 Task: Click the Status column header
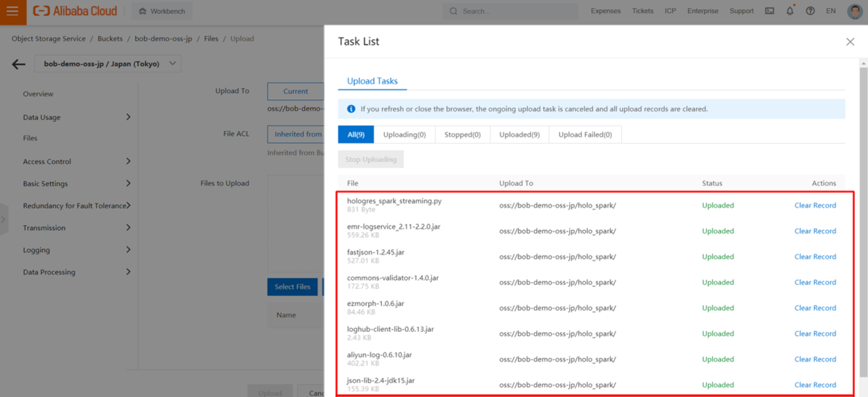(x=712, y=184)
